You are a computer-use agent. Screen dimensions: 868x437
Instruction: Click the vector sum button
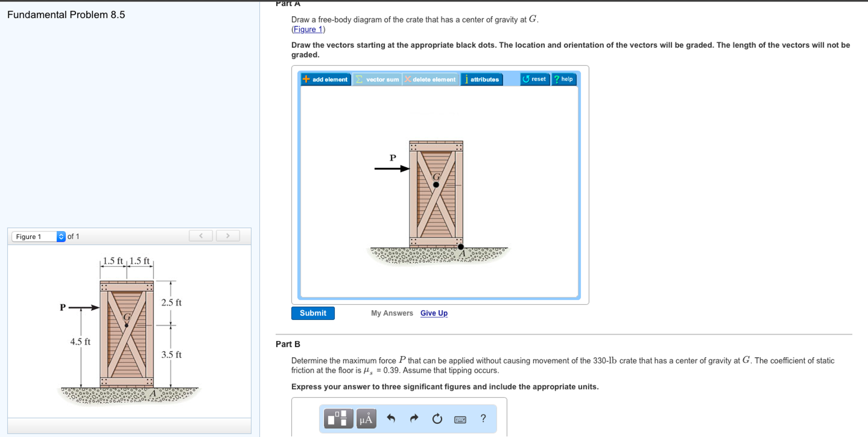pos(378,79)
